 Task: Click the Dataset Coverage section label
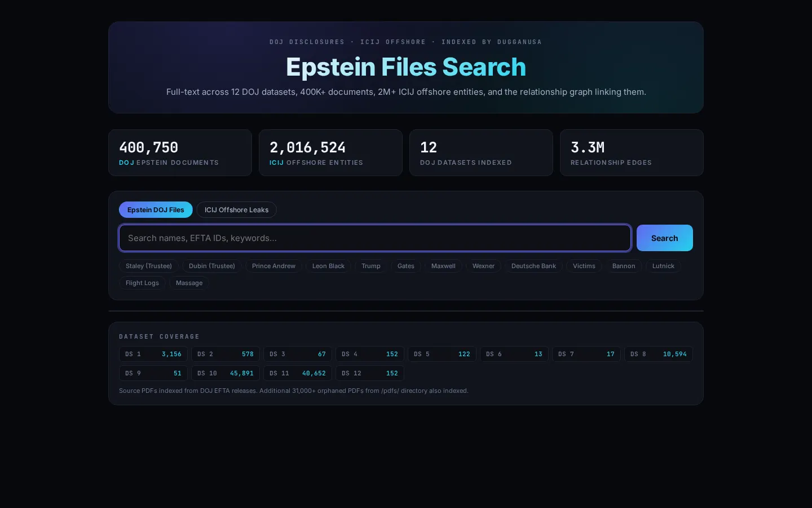click(159, 336)
